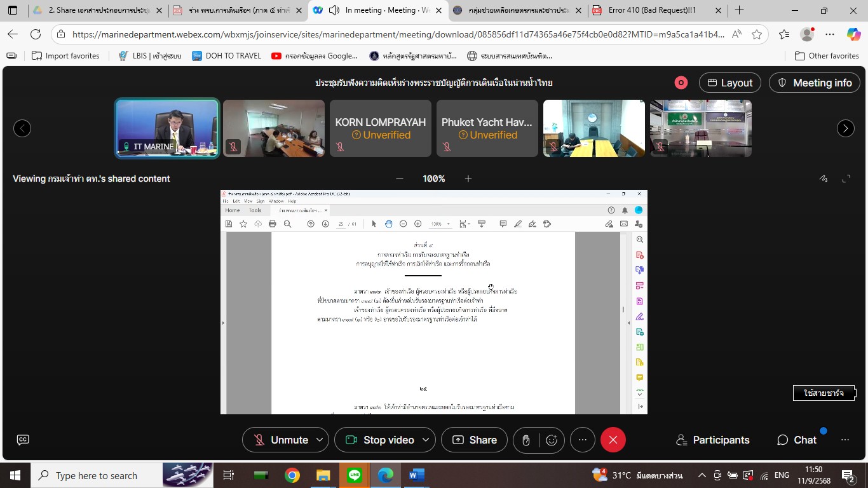This screenshot has height=488, width=868.
Task: Open the Layout options
Action: tap(729, 83)
